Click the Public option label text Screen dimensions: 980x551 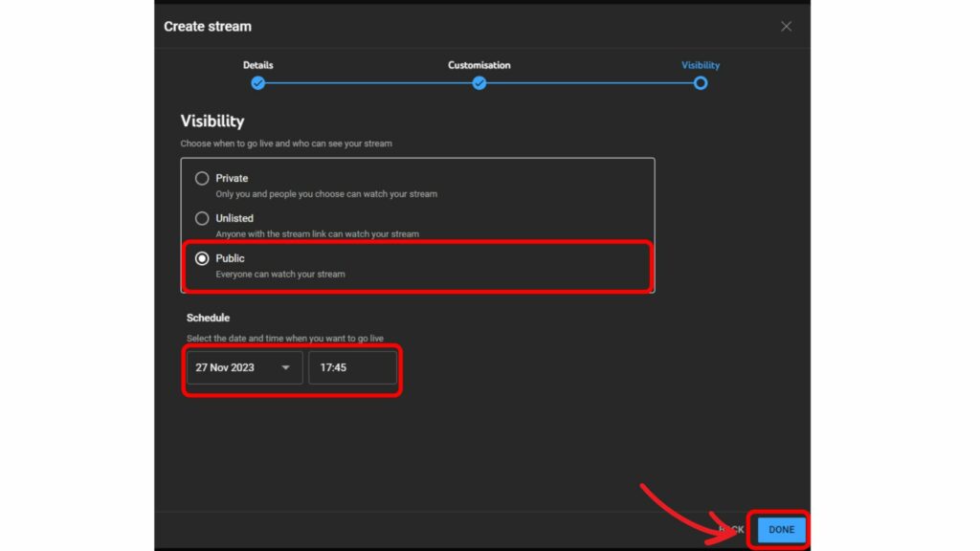(230, 258)
